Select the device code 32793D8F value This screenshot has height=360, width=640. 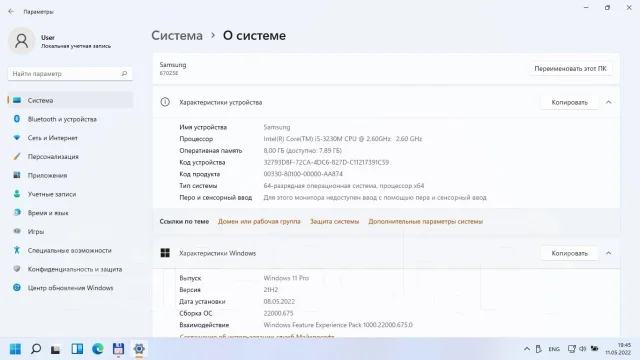point(326,162)
